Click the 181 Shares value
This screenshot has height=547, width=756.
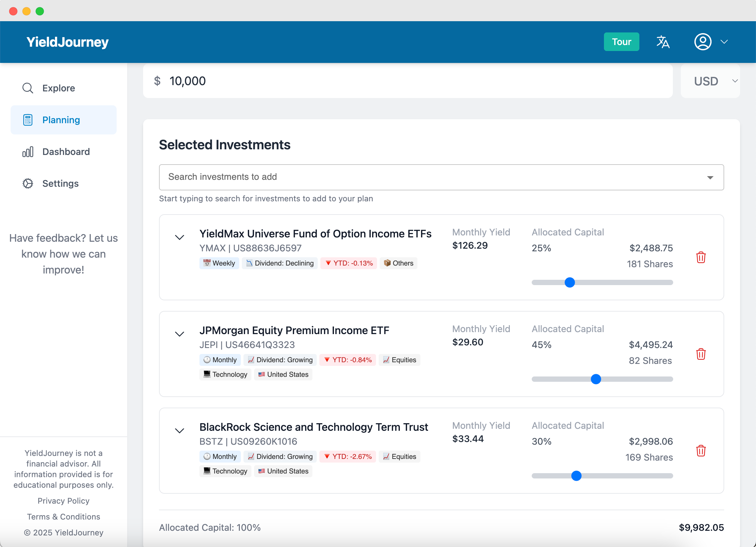(650, 264)
